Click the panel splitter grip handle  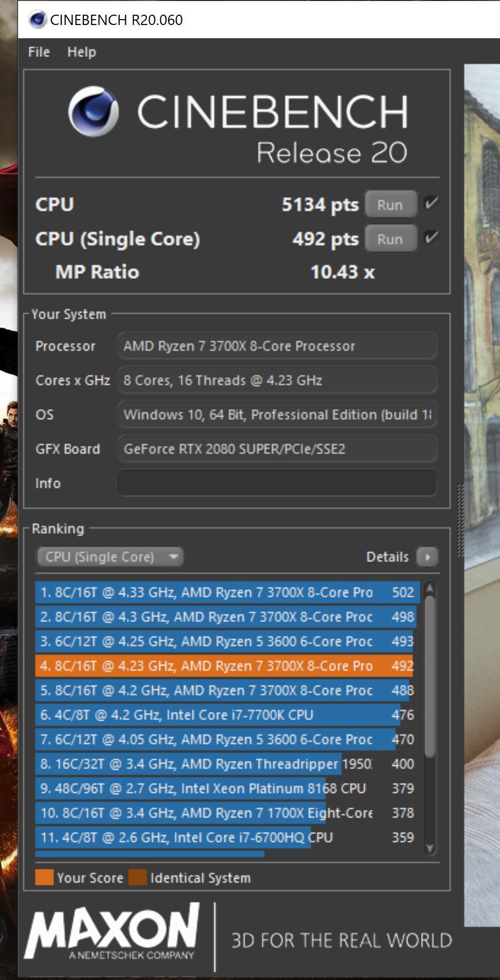460,520
